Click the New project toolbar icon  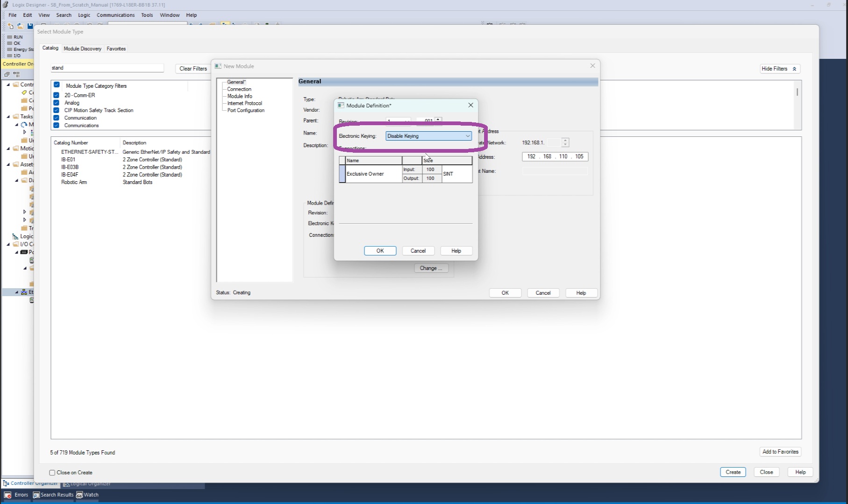click(x=10, y=26)
